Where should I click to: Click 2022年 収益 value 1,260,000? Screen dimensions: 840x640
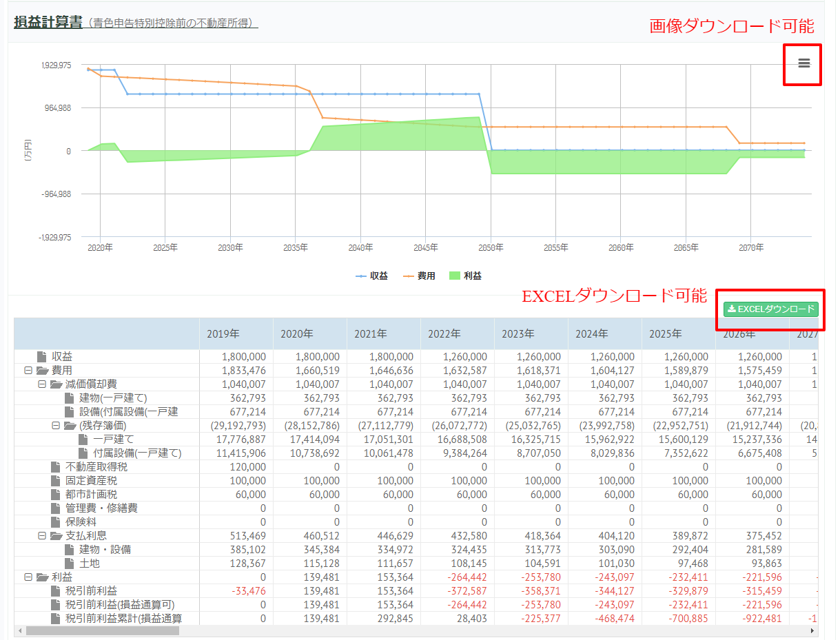tap(465, 357)
